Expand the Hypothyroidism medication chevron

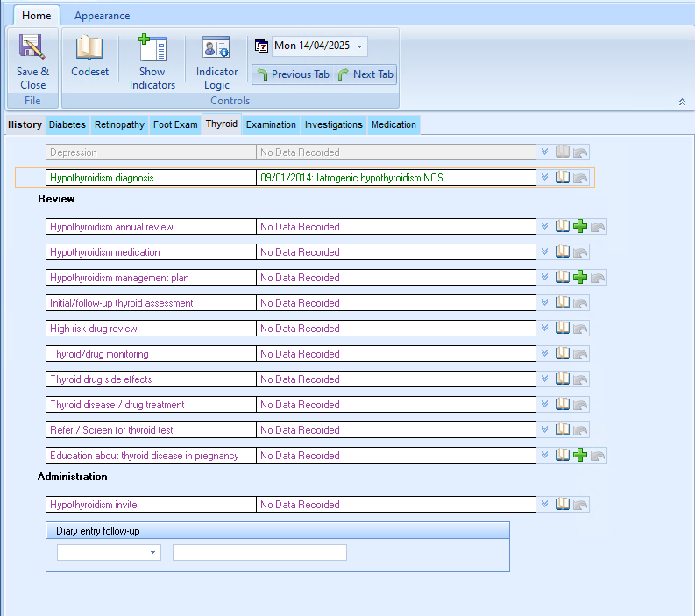[x=545, y=251]
